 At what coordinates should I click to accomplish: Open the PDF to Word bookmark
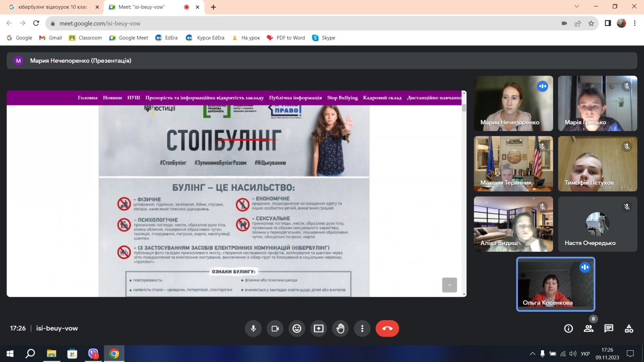286,38
